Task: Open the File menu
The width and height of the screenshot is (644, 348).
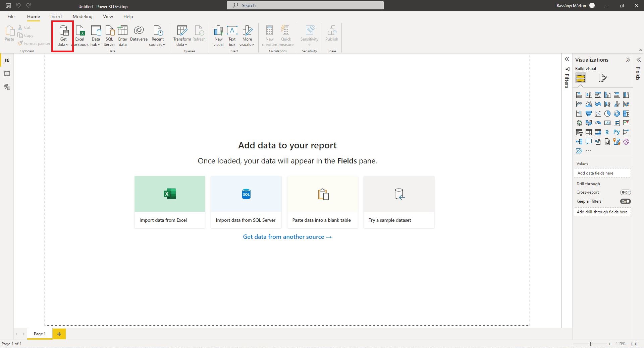Action: 11,16
